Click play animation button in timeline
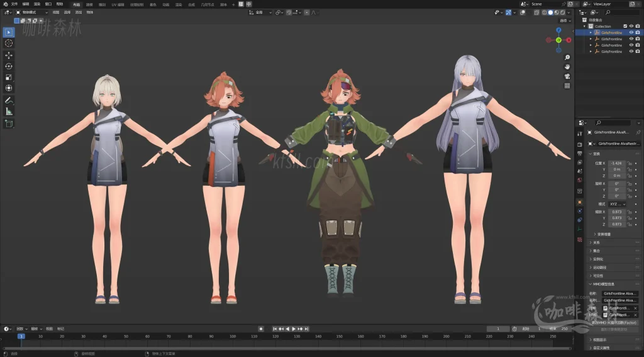Viewport: 644px width, 357px height. (x=294, y=329)
